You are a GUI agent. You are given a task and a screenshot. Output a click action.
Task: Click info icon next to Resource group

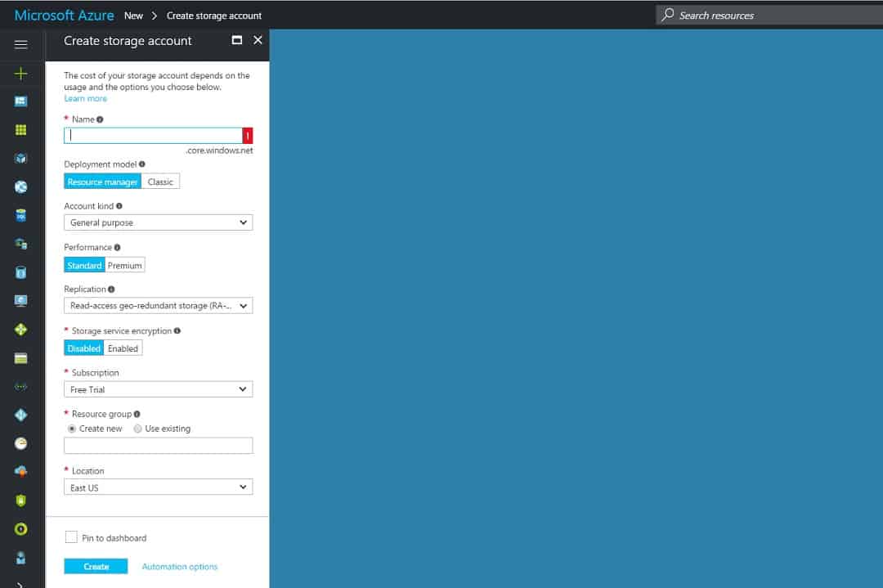pos(137,414)
